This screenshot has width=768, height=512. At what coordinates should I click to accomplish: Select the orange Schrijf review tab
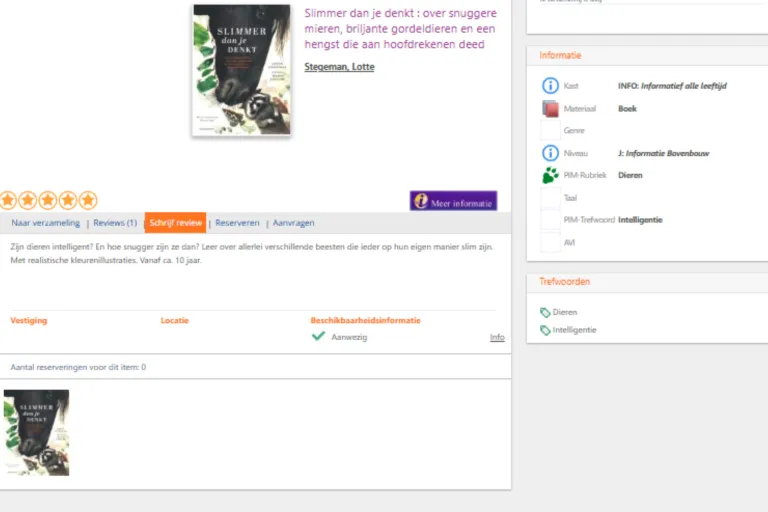(x=175, y=222)
